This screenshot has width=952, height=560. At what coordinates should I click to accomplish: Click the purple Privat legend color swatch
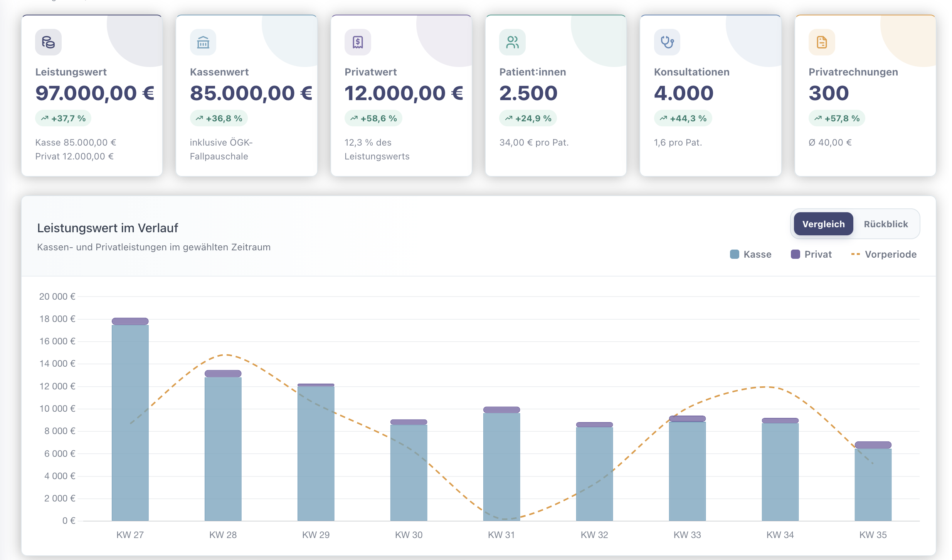pos(796,254)
